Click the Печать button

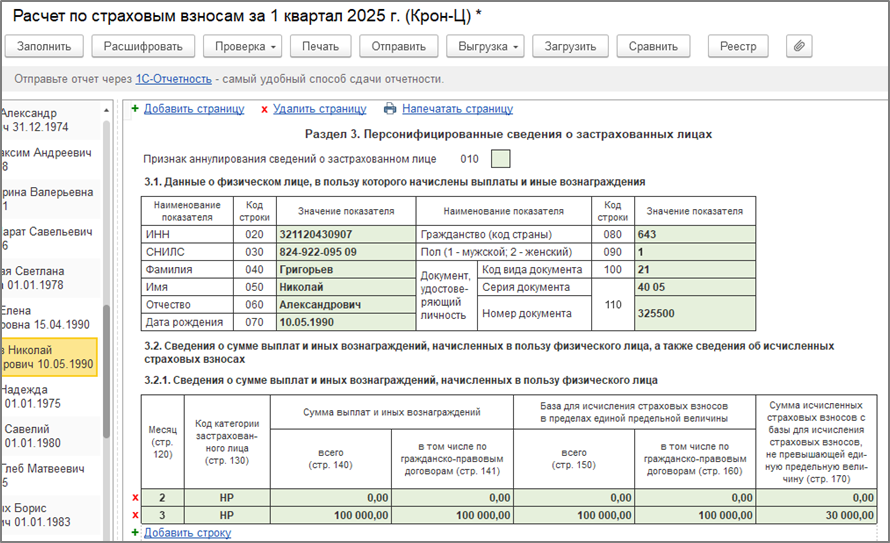pos(321,46)
